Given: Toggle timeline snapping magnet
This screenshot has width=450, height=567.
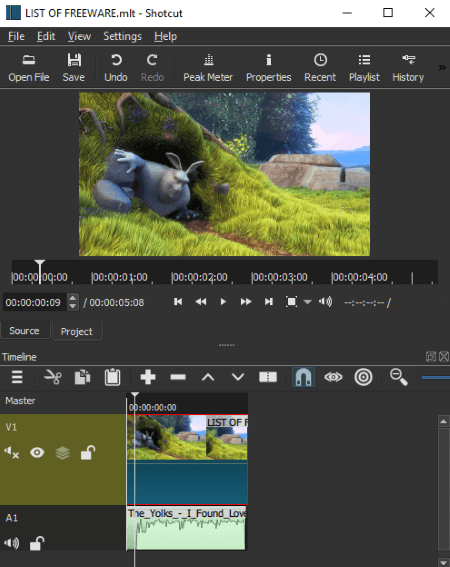Looking at the screenshot, I should [x=303, y=377].
